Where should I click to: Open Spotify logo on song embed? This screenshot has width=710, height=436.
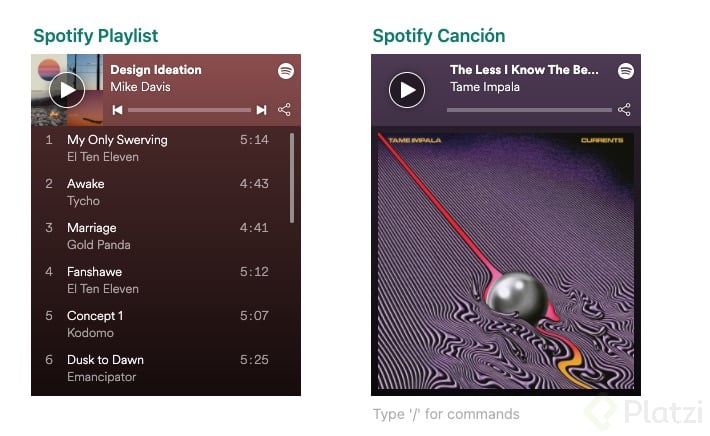[626, 71]
